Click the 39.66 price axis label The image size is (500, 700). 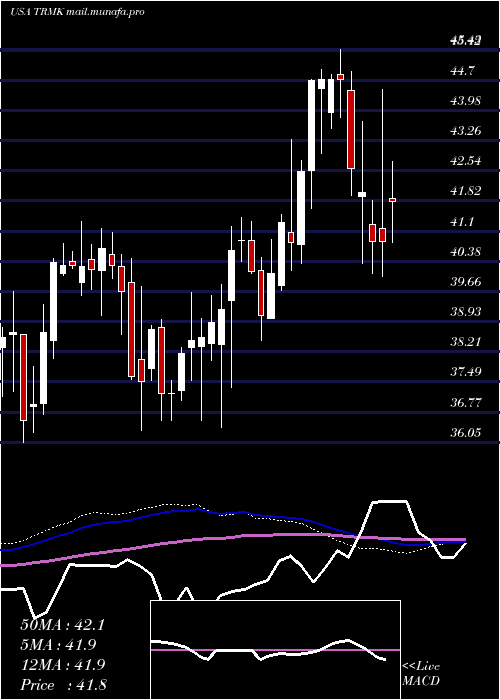pos(466,282)
